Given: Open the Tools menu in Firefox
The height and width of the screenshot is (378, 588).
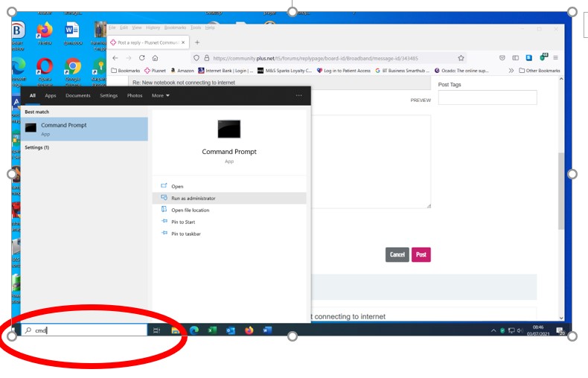Looking at the screenshot, I should (x=196, y=28).
